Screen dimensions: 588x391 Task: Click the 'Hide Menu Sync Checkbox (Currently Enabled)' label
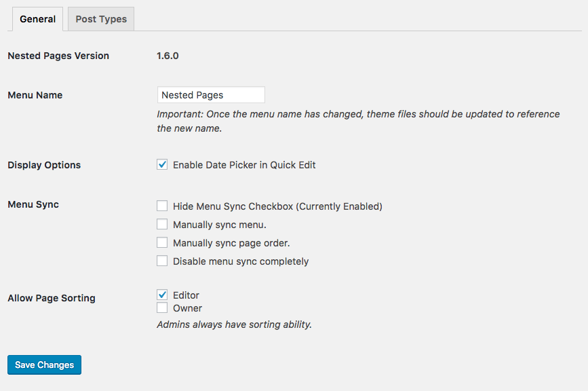pyautogui.click(x=277, y=206)
